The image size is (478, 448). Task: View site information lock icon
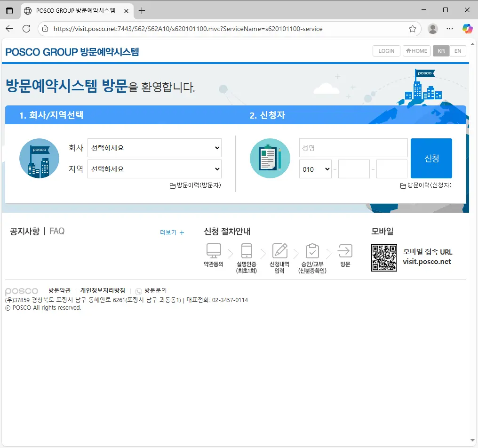(x=45, y=29)
